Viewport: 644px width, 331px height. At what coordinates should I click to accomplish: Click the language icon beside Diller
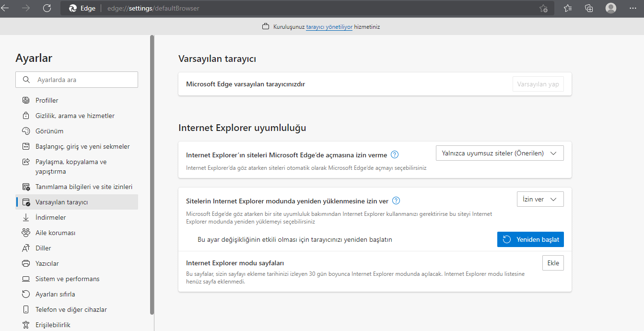tap(26, 248)
